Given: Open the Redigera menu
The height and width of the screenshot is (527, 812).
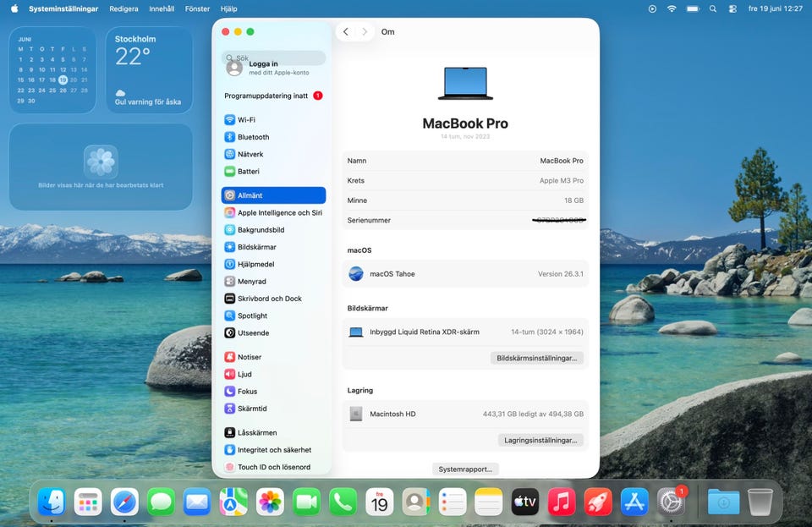Looking at the screenshot, I should (x=123, y=8).
